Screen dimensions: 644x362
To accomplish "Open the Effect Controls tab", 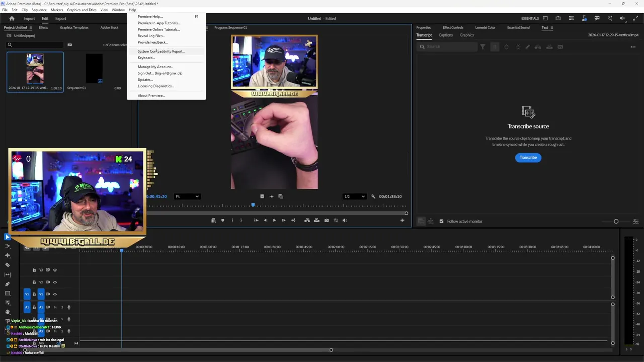I will pyautogui.click(x=453, y=28).
